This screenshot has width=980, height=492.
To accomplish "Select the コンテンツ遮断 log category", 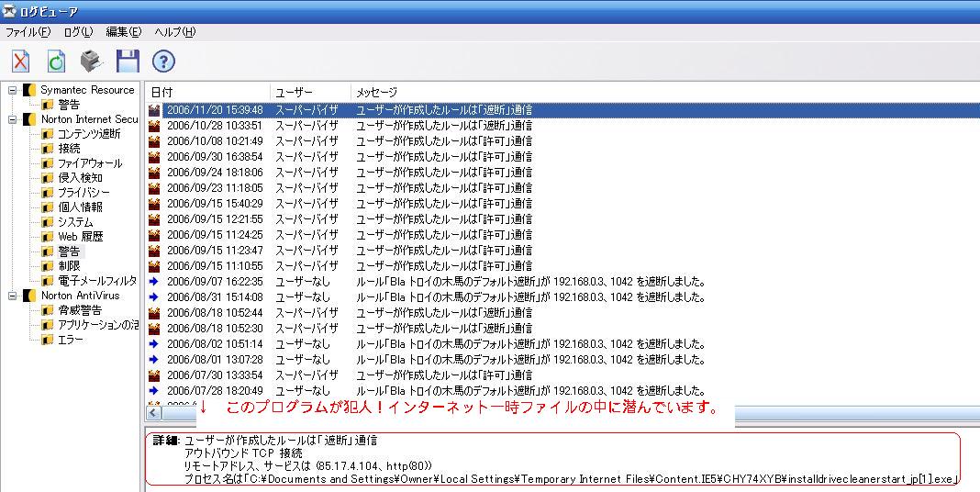I will pyautogui.click(x=89, y=134).
